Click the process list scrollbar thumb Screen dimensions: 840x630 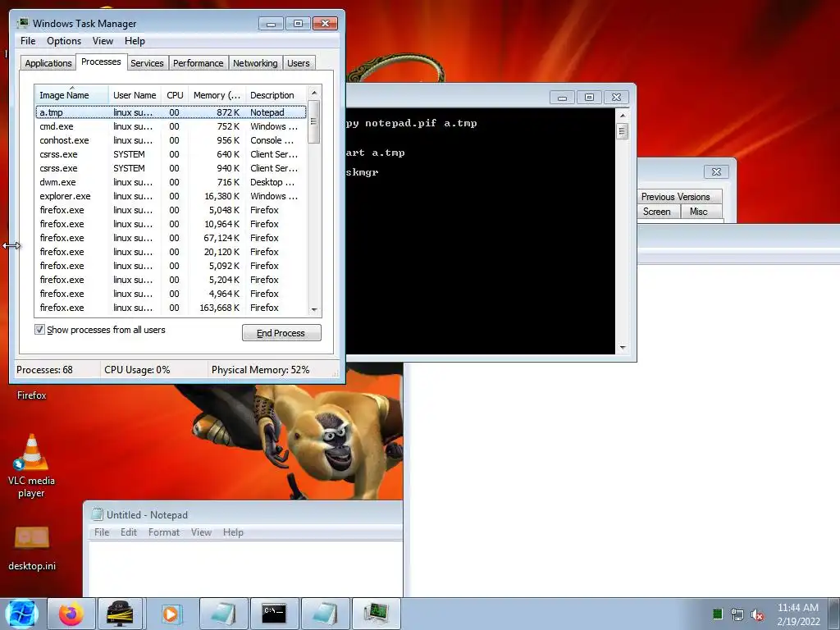(x=314, y=122)
